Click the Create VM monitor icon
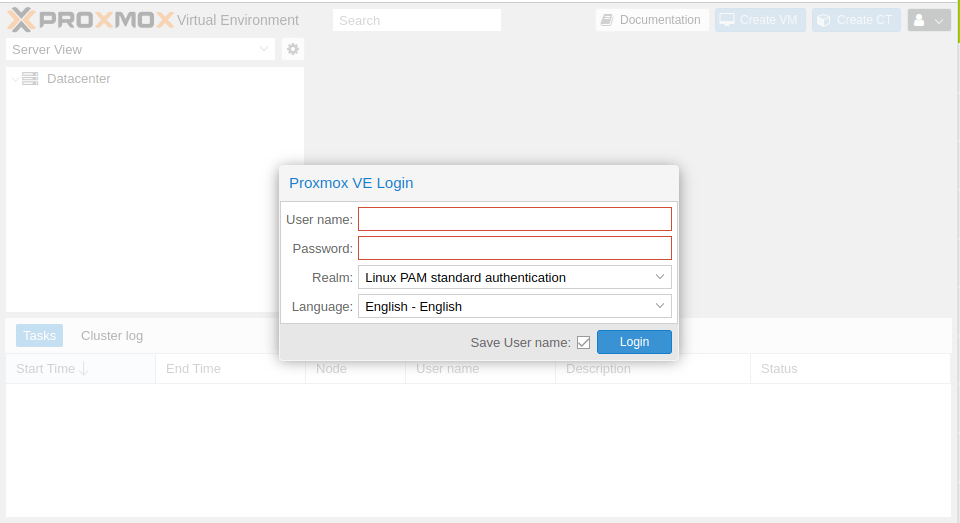 click(727, 20)
